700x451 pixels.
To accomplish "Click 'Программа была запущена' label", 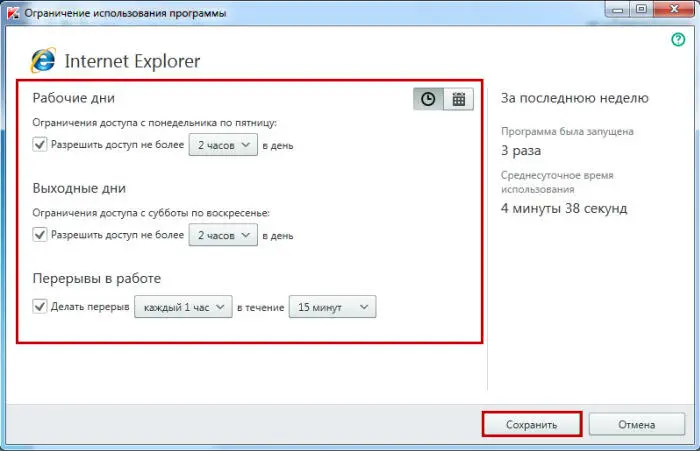I will point(567,131).
